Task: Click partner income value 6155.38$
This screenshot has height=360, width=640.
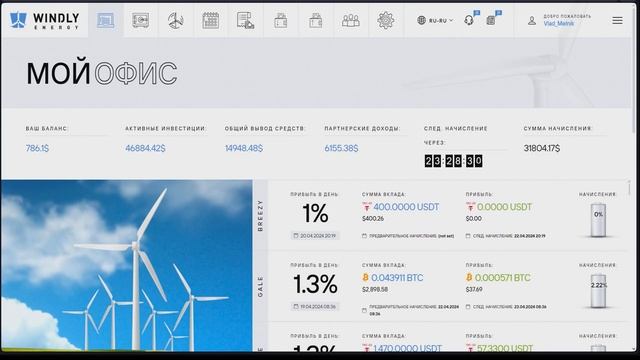Action: click(x=341, y=148)
